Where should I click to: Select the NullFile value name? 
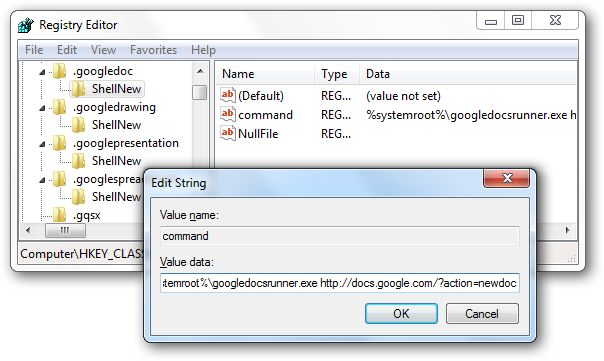258,134
